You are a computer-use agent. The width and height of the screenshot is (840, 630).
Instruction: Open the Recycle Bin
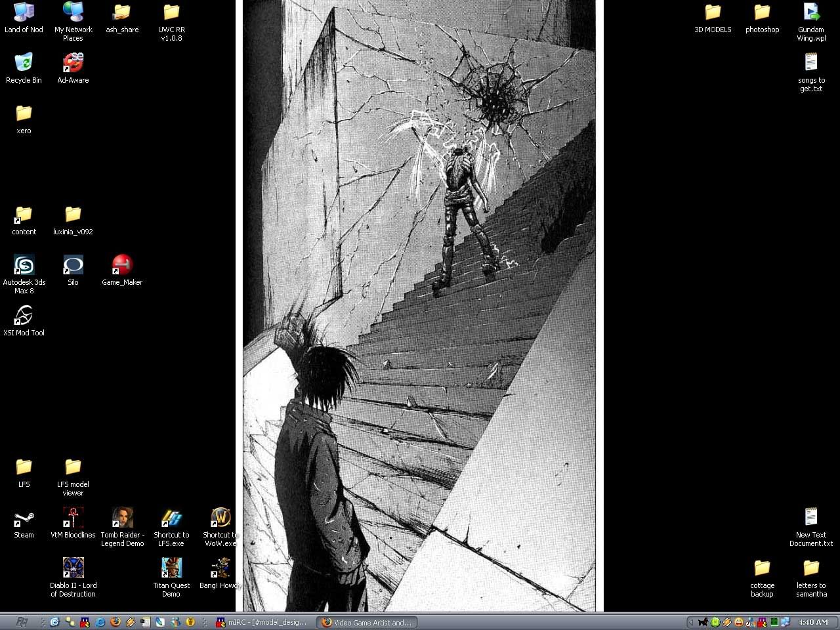(24, 68)
